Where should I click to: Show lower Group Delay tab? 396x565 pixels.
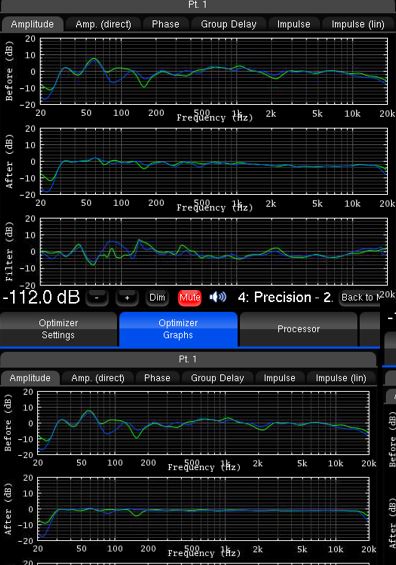(x=217, y=378)
